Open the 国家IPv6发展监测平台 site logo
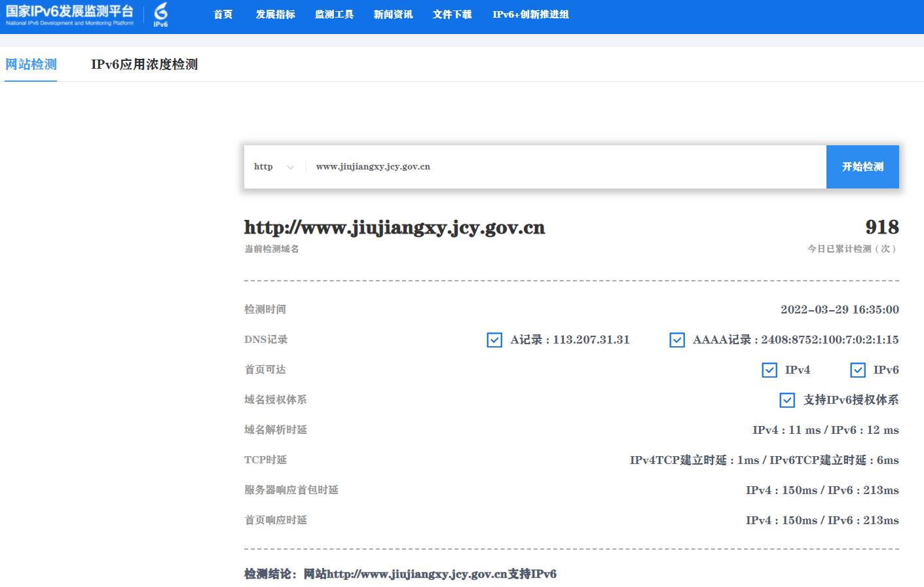Viewport: 924px width, 587px height. point(69,14)
